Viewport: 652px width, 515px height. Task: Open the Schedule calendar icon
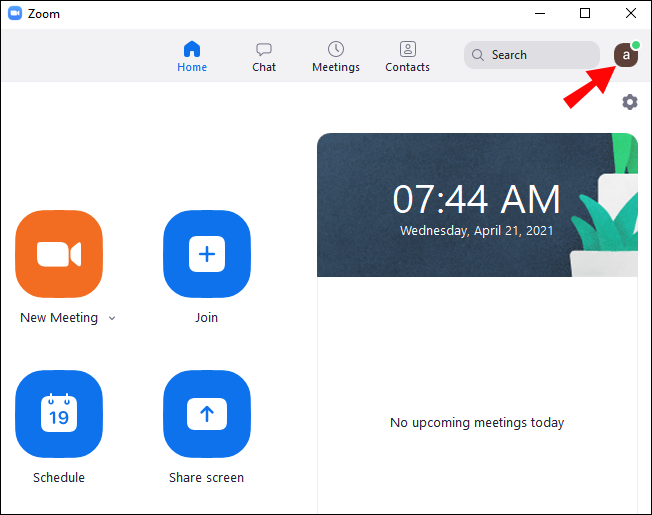pyautogui.click(x=59, y=414)
